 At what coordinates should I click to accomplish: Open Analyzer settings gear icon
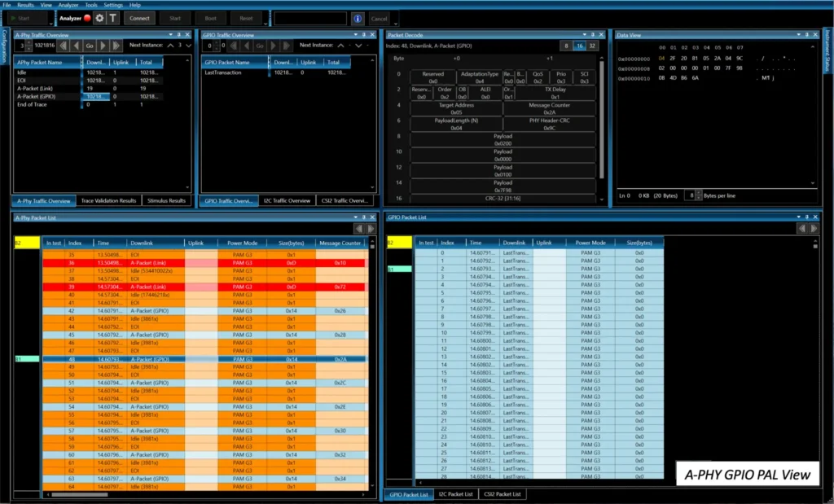point(99,18)
